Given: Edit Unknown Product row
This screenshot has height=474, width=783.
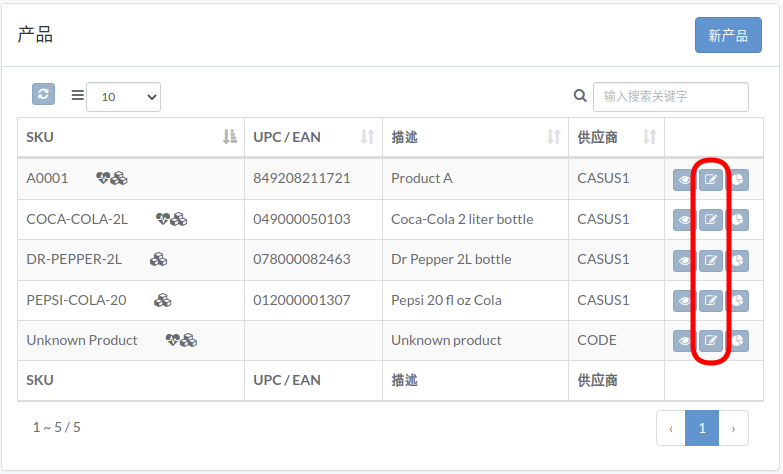Looking at the screenshot, I should (x=711, y=341).
